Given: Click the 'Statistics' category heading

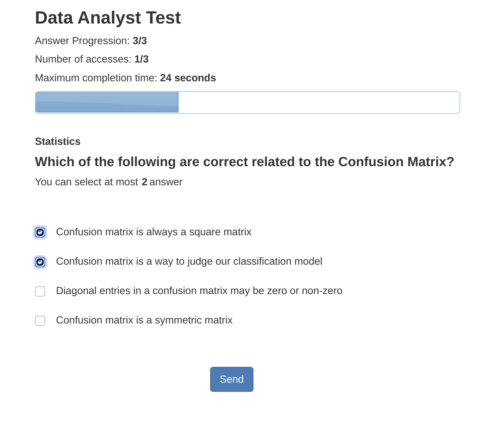Looking at the screenshot, I should 58,142.
